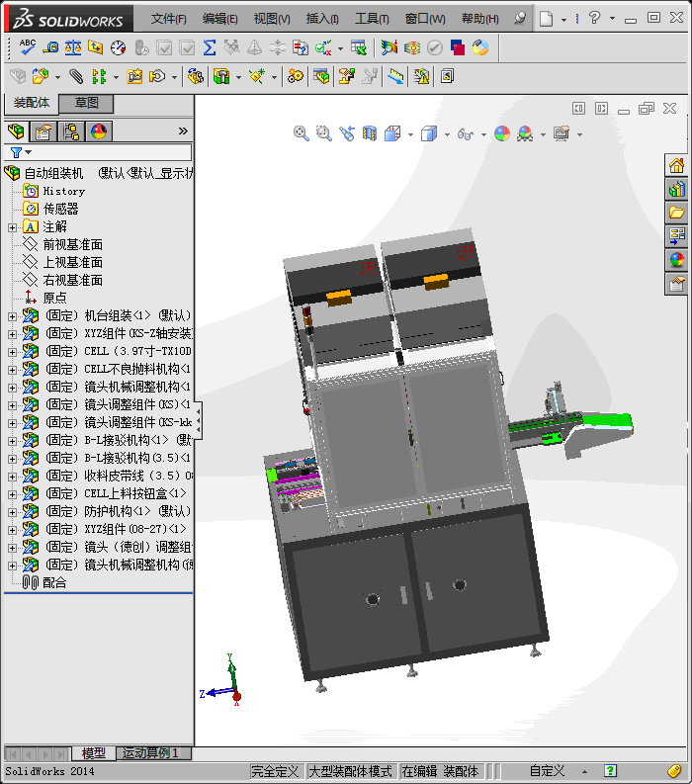Click the Assembly Features icon

click(x=221, y=76)
